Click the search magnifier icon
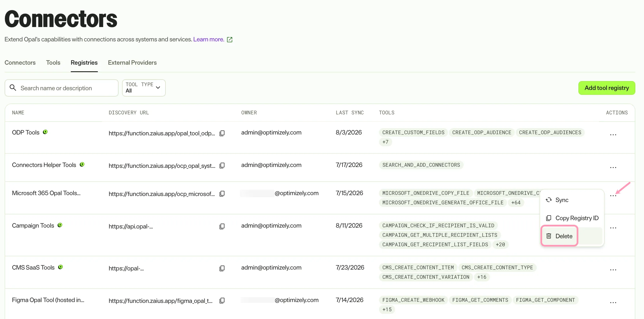This screenshot has width=644, height=319. point(13,88)
